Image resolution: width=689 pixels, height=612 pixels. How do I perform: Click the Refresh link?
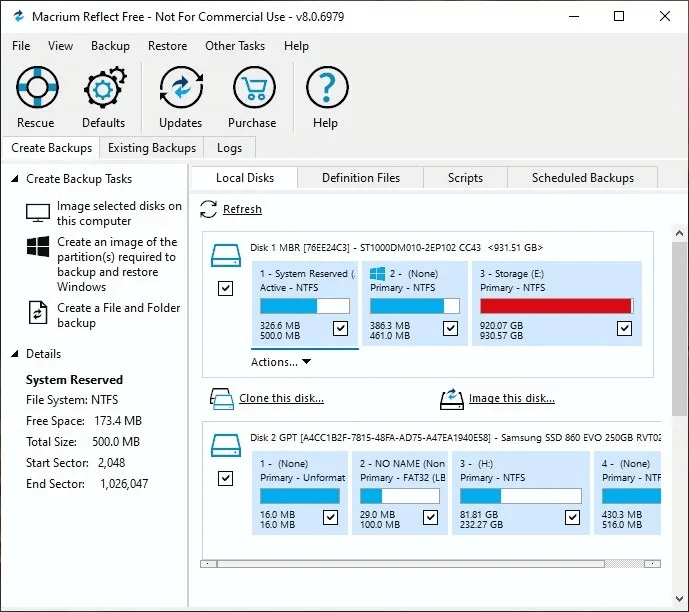(242, 209)
